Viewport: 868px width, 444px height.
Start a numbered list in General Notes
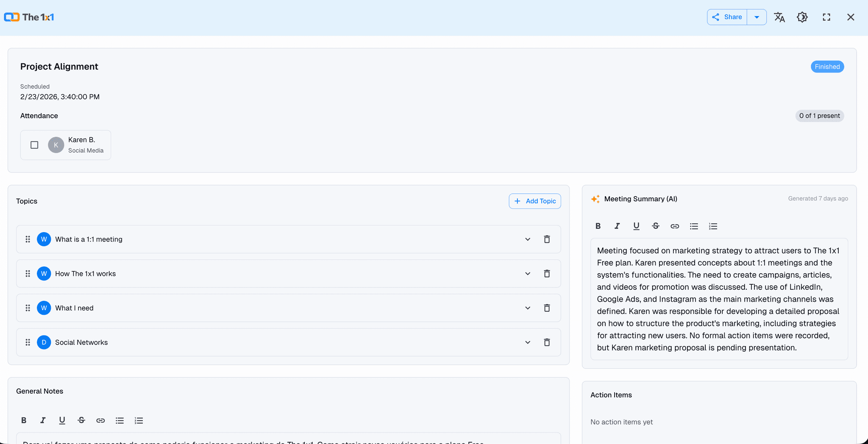[139, 420]
